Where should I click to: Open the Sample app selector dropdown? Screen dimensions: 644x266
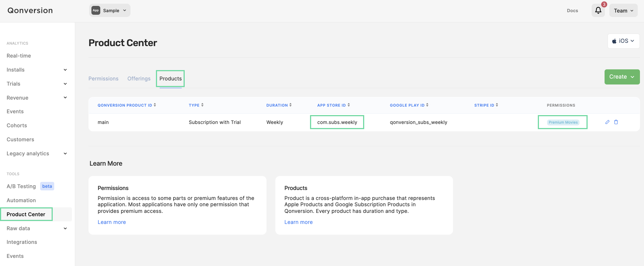click(x=110, y=10)
